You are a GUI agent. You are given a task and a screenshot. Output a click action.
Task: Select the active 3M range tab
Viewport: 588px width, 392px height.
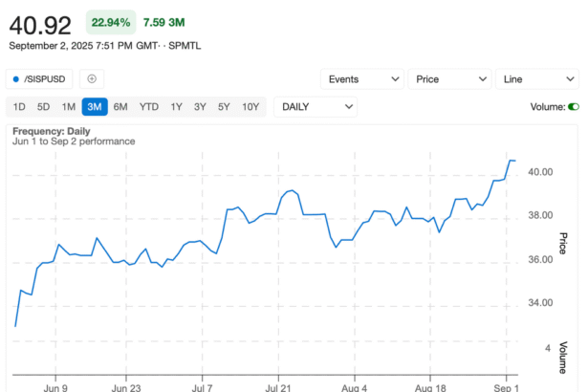(x=95, y=106)
